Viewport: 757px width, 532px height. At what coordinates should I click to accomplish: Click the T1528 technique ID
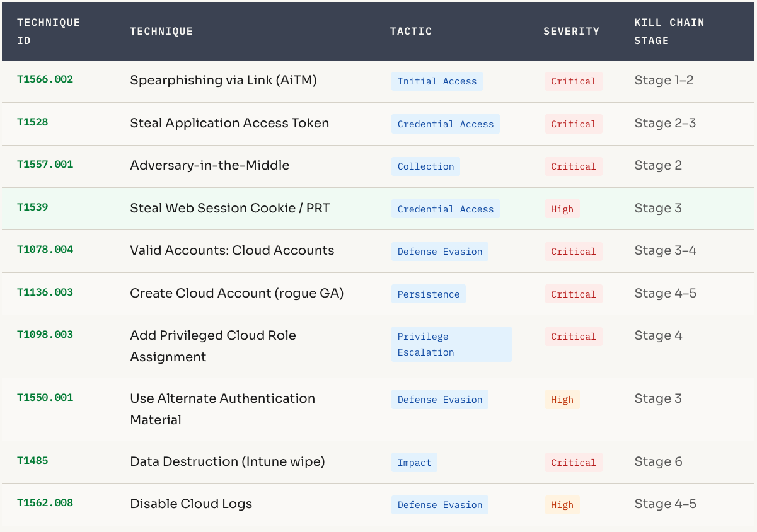click(33, 122)
